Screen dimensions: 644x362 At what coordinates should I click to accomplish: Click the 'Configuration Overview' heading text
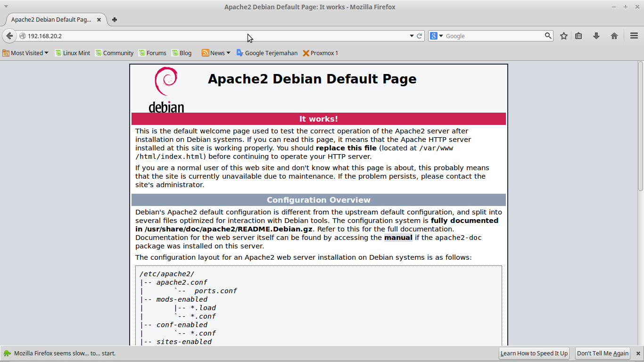pyautogui.click(x=319, y=200)
